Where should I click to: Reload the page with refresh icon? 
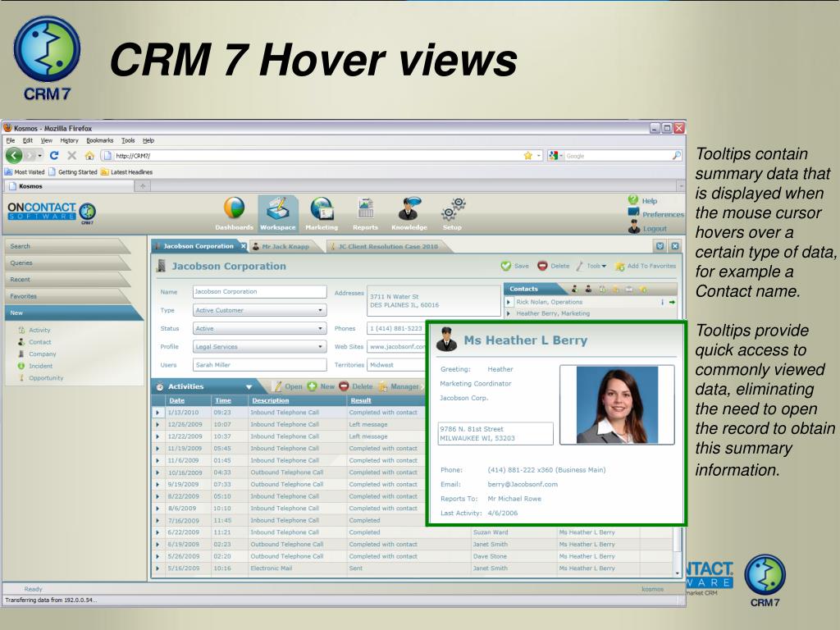(x=54, y=155)
